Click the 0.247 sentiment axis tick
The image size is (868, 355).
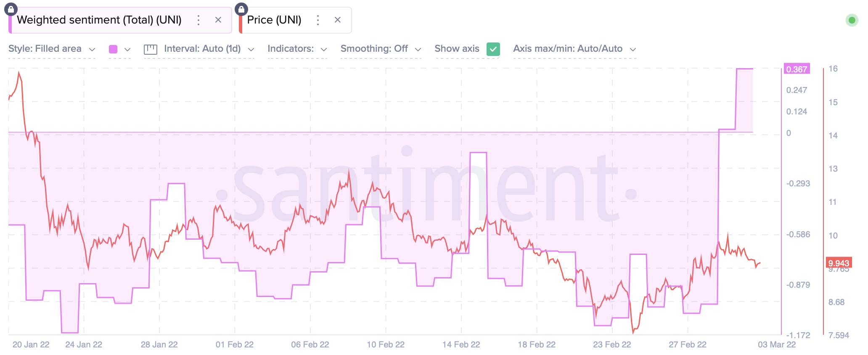coord(797,90)
